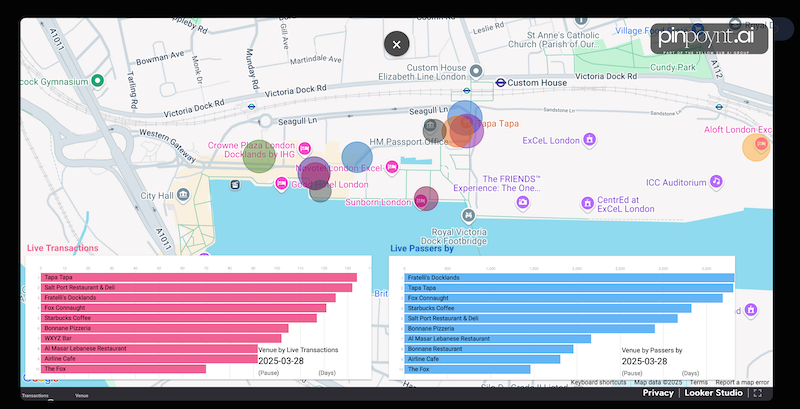800x409 pixels.
Task: Click the Novotel London Excel hotel pin
Action: pos(391,167)
